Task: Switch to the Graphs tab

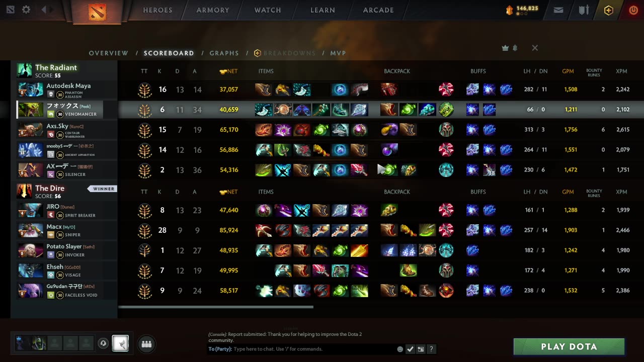Action: 224,53
